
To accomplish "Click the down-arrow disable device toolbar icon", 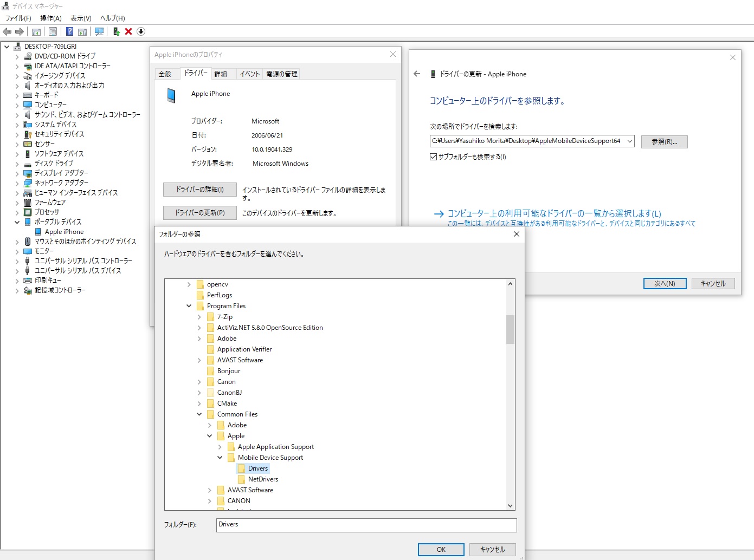I will point(141,31).
